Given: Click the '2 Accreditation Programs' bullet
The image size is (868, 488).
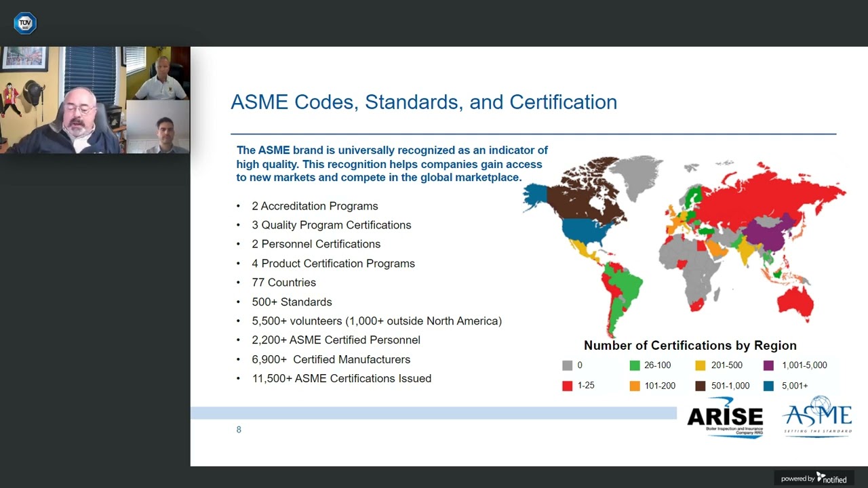Looking at the screenshot, I should point(315,206).
